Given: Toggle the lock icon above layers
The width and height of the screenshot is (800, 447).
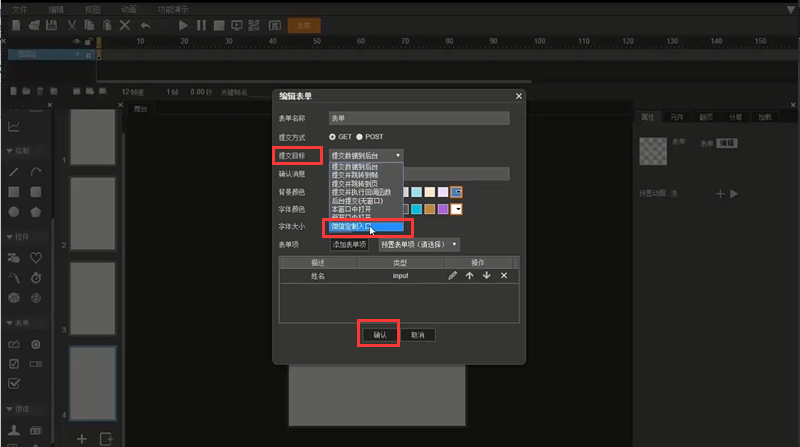Looking at the screenshot, I should 89,41.
